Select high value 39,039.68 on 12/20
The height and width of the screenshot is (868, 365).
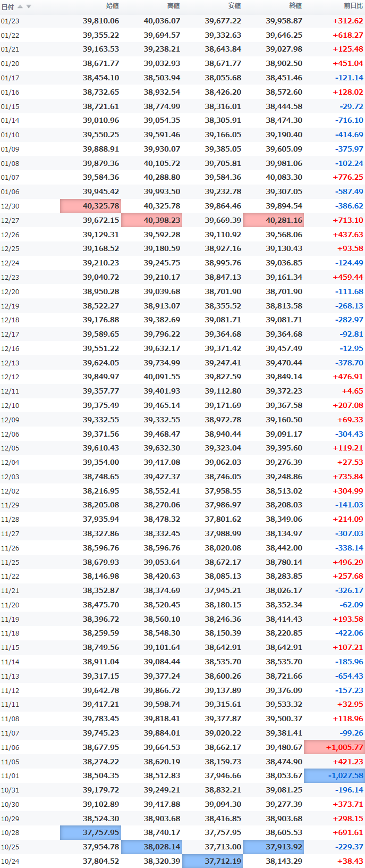pyautogui.click(x=162, y=291)
